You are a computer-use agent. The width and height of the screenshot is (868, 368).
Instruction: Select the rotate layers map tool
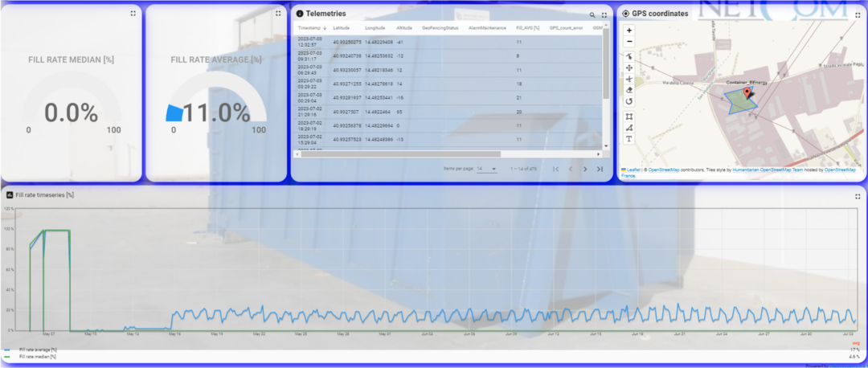(x=628, y=101)
